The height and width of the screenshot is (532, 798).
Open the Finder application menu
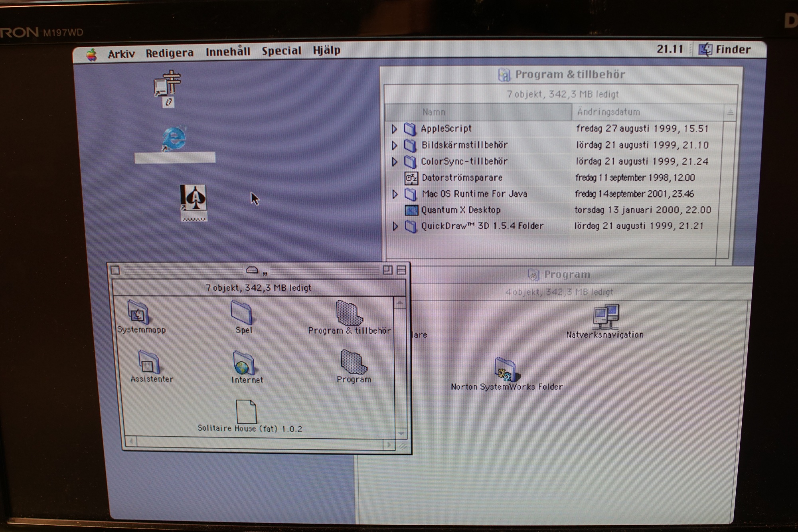click(725, 49)
